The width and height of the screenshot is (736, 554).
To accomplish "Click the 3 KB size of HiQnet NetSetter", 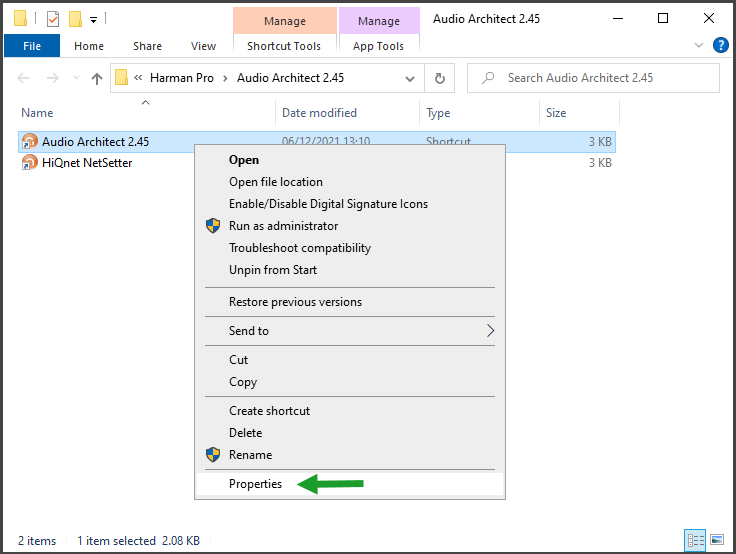I will pyautogui.click(x=600, y=163).
